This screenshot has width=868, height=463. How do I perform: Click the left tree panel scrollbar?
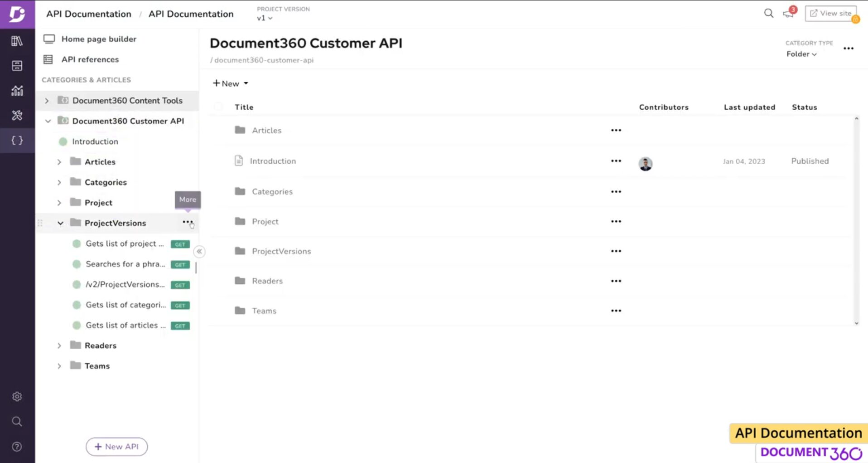coord(196,268)
